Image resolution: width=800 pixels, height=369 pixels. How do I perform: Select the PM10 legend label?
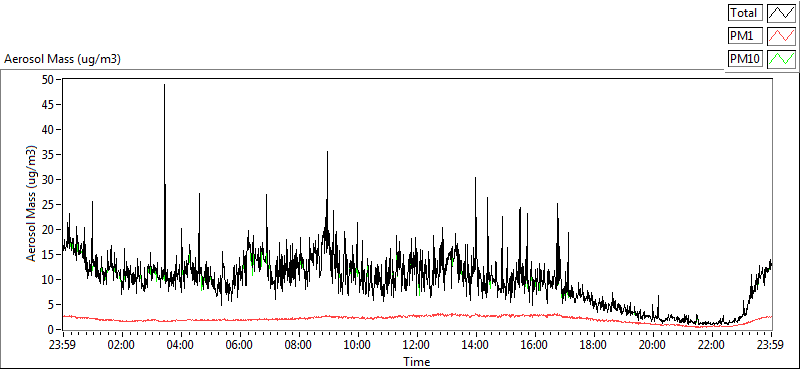[x=745, y=59]
